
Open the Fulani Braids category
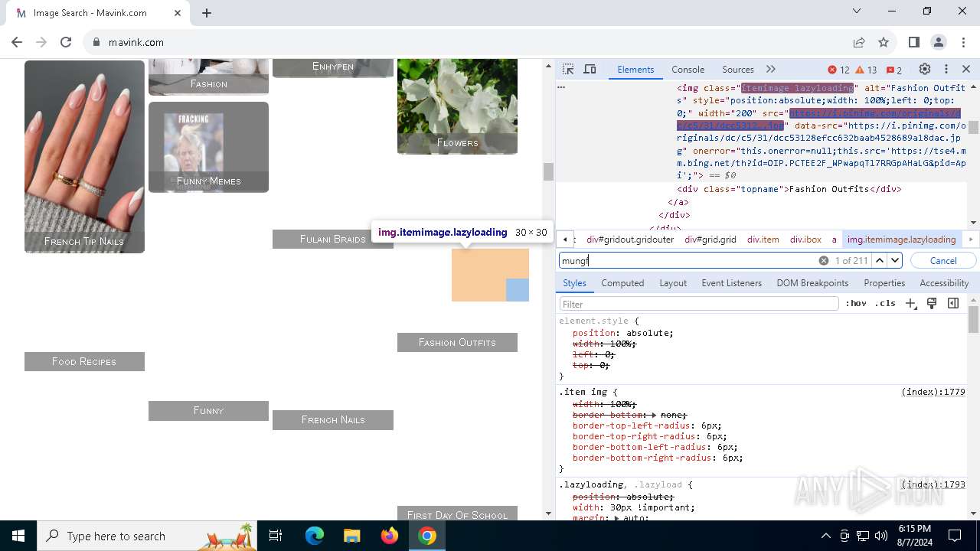pos(332,239)
